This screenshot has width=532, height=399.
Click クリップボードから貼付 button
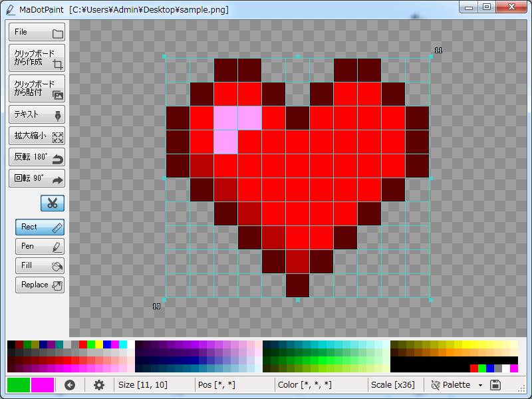(x=37, y=88)
